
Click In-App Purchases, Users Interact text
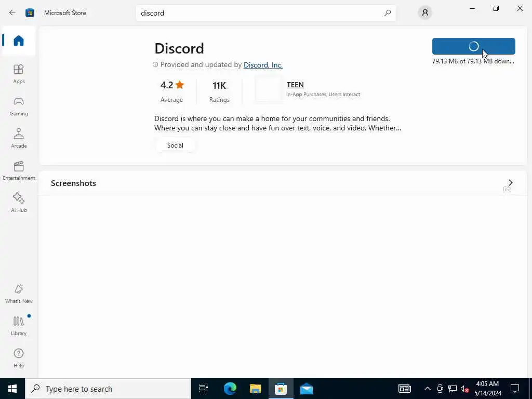point(323,95)
